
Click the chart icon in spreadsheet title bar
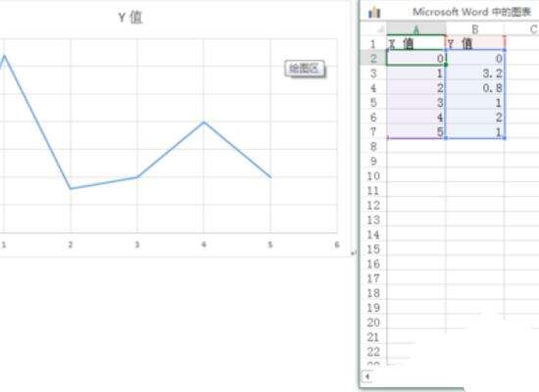pyautogui.click(x=374, y=13)
